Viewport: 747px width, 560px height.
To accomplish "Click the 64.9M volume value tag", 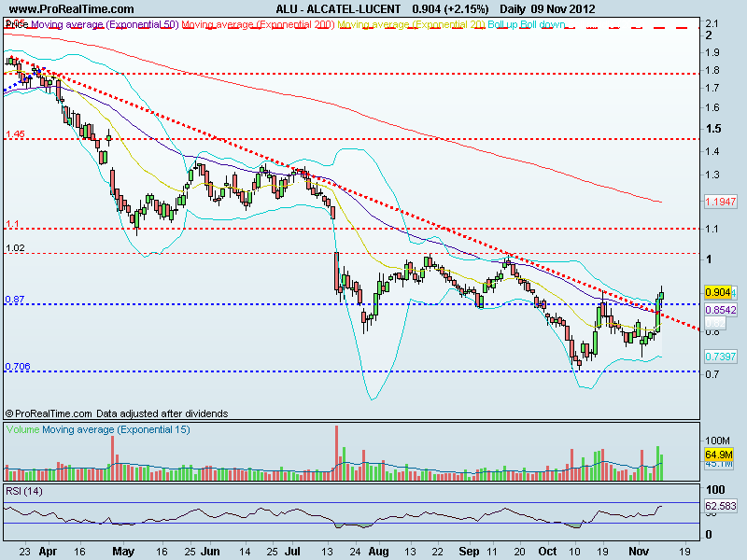I will click(719, 455).
